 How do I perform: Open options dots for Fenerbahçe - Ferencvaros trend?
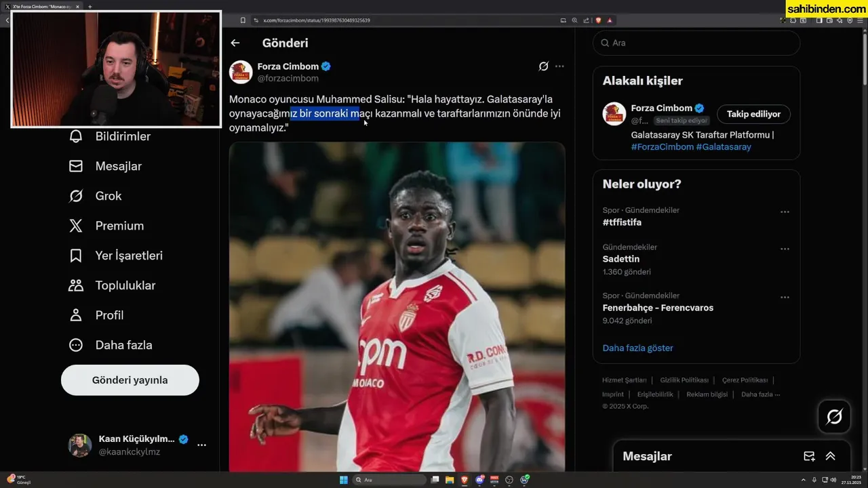click(x=785, y=298)
